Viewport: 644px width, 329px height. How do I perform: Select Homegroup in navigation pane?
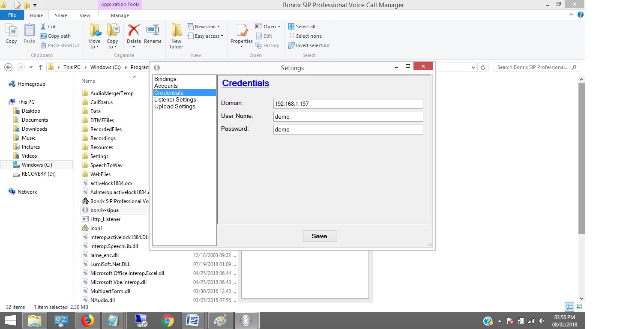click(27, 84)
